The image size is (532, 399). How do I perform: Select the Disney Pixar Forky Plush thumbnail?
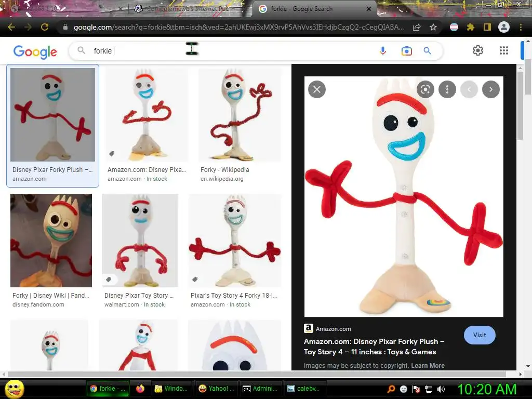52,115
